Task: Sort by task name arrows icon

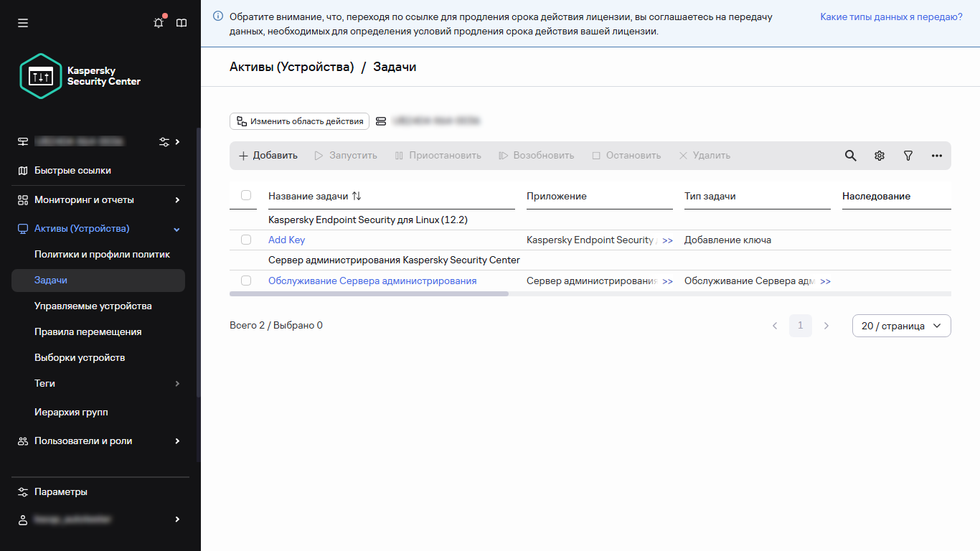Action: tap(357, 196)
